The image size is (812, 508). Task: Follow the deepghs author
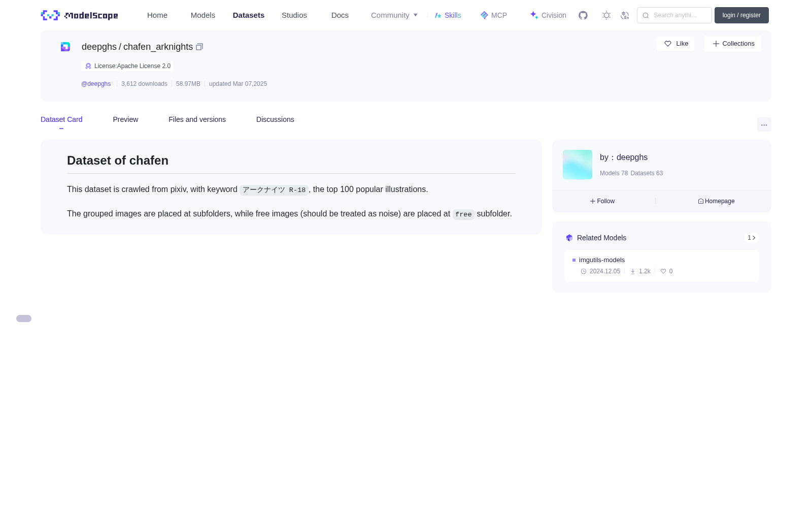602,201
